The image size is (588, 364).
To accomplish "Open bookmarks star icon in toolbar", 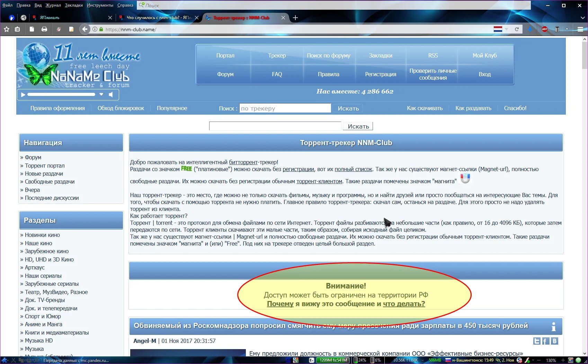I will [x=7, y=29].
